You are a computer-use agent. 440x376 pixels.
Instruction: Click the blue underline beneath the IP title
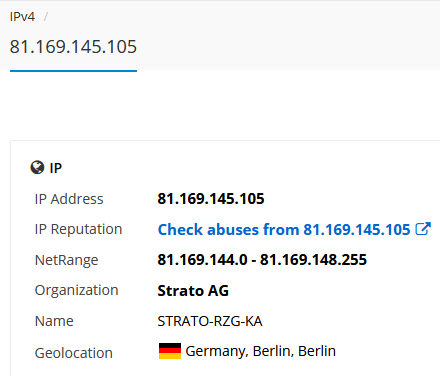[x=73, y=71]
